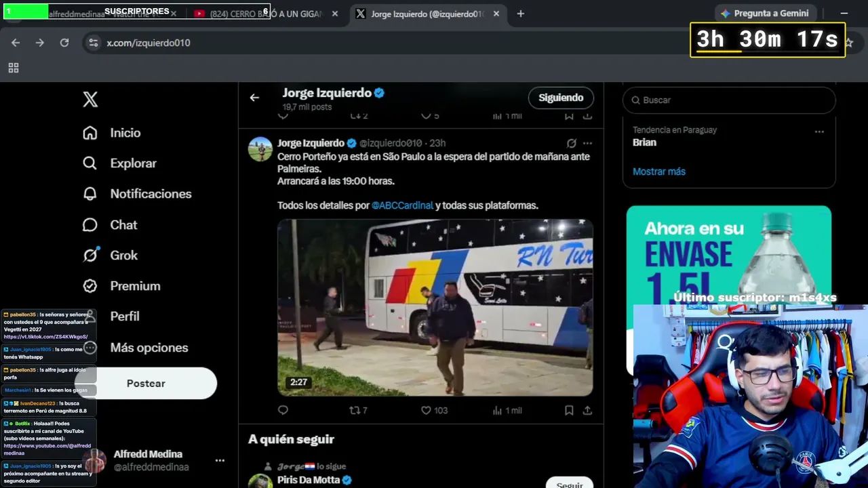Click the house icon next to Inicio

point(90,133)
